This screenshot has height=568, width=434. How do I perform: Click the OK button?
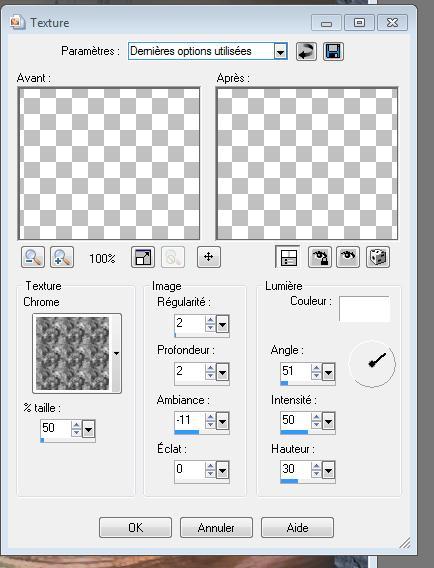tap(135, 527)
